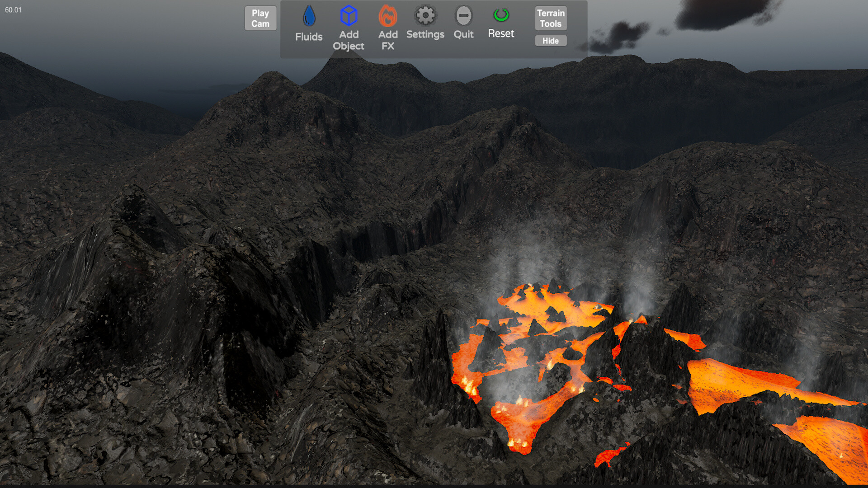Select the Quit label
The width and height of the screenshot is (868, 488).
(463, 34)
